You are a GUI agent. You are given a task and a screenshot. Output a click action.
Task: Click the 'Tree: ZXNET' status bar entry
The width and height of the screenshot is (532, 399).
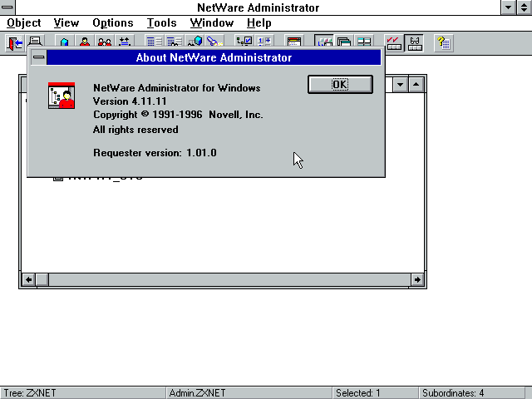point(83,393)
